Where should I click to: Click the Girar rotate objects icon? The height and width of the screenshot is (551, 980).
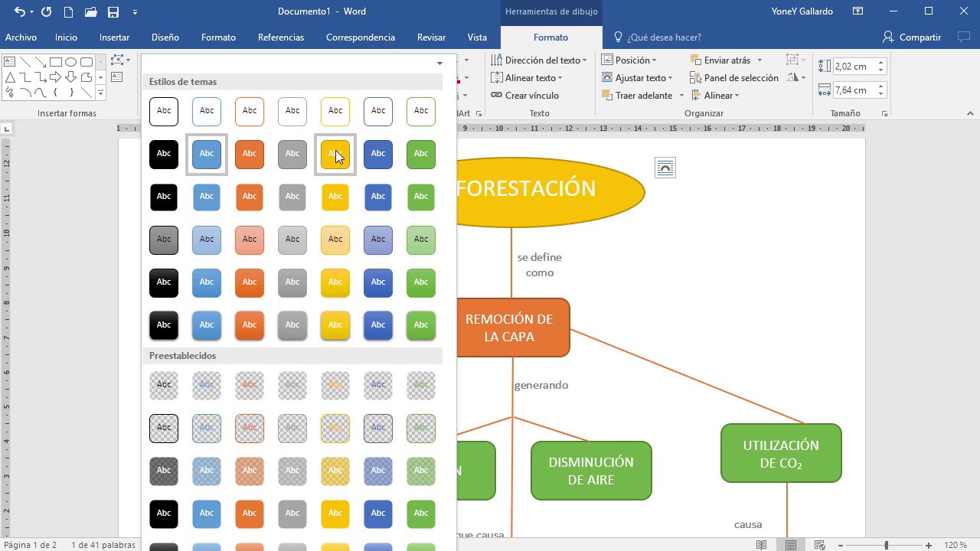click(x=796, y=77)
